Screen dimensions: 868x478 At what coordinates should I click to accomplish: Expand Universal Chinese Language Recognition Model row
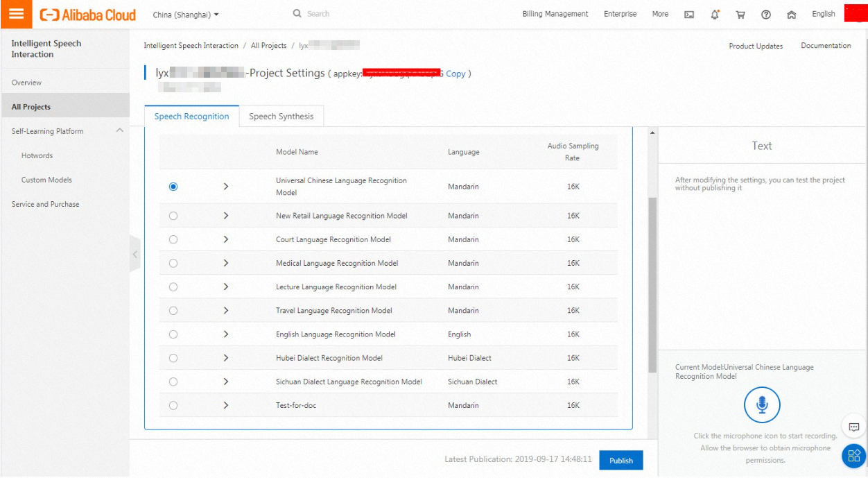click(x=226, y=187)
